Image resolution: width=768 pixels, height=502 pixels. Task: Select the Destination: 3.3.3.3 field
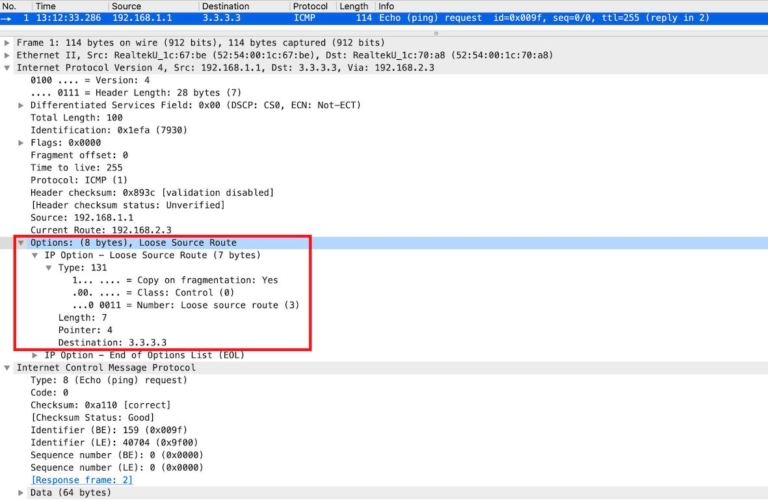112,343
